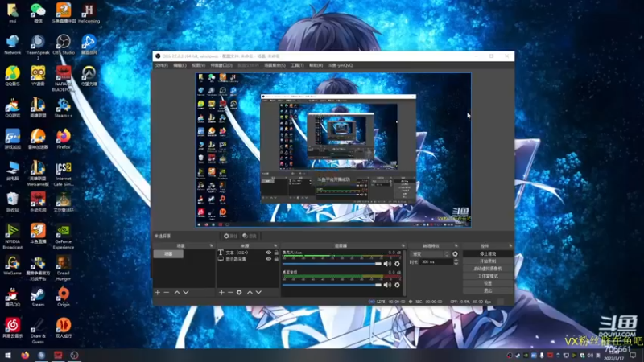Select the 显示器采集 source row
The width and height of the screenshot is (644, 362).
[x=248, y=259]
